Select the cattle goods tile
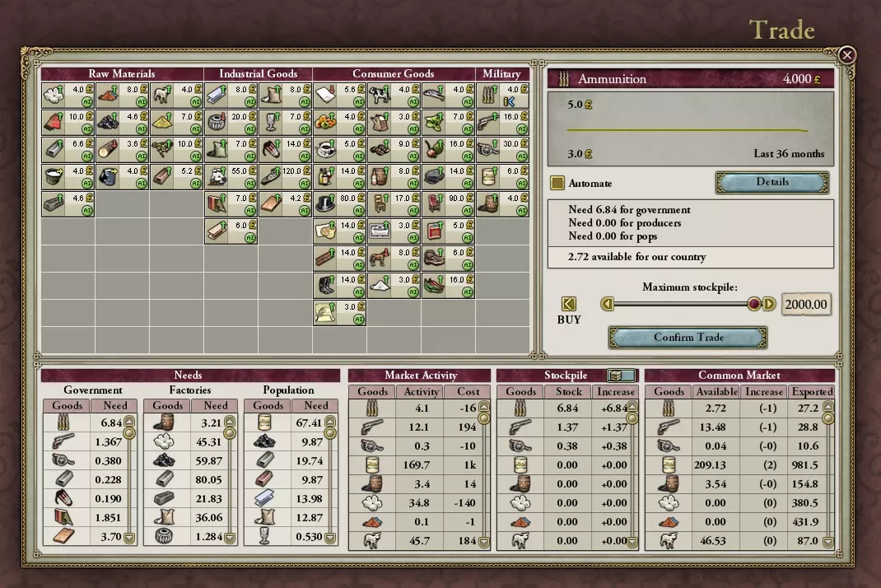The width and height of the screenshot is (881, 588). click(394, 96)
